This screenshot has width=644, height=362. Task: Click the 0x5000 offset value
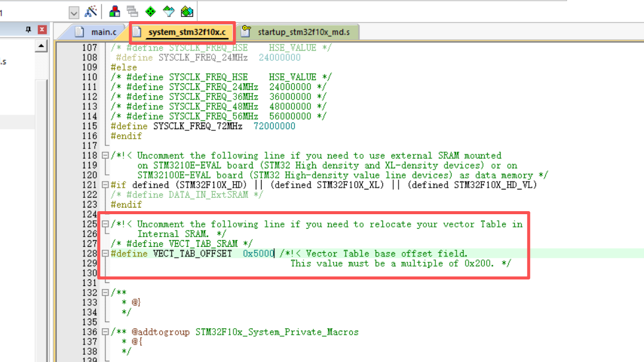[x=258, y=253]
